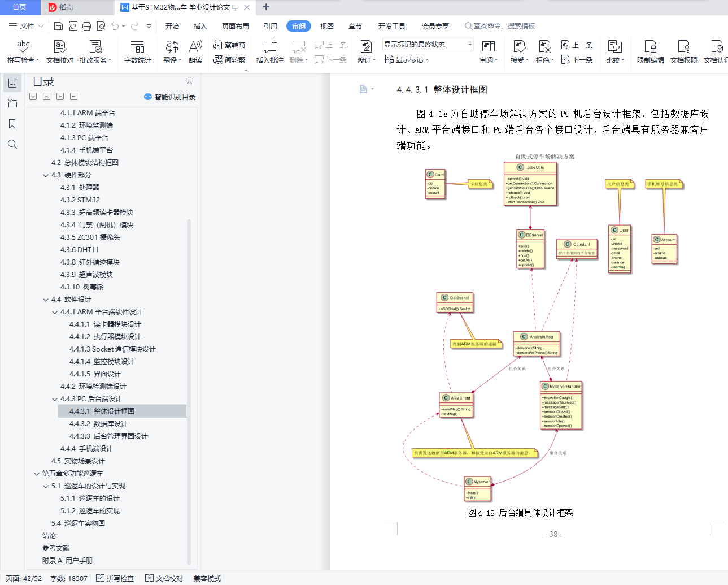
Task: Collapse the 4.3 硬件部分 tree node
Action: (46, 175)
